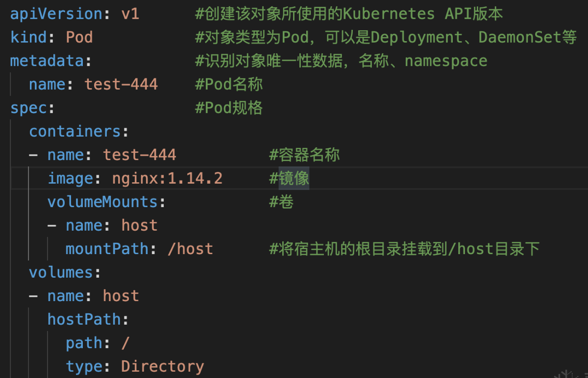This screenshot has height=378, width=588.
Task: Click the metadata key
Action: (x=47, y=61)
